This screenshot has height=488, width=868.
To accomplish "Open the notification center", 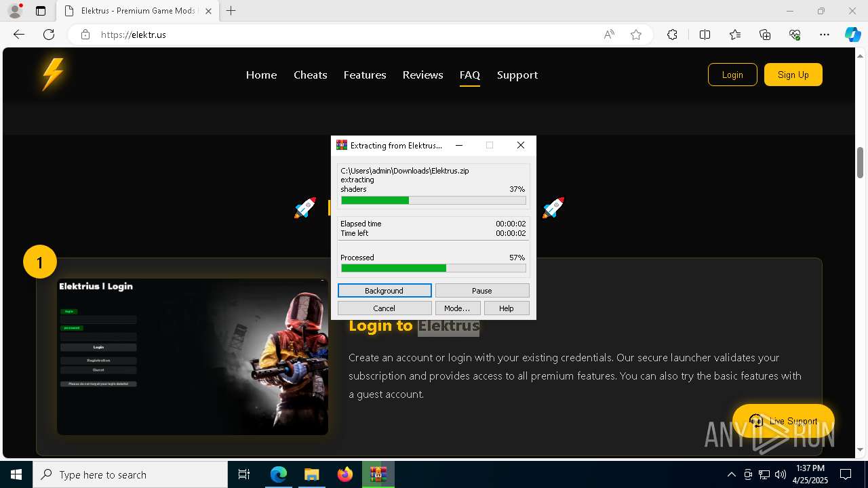I will [x=846, y=474].
